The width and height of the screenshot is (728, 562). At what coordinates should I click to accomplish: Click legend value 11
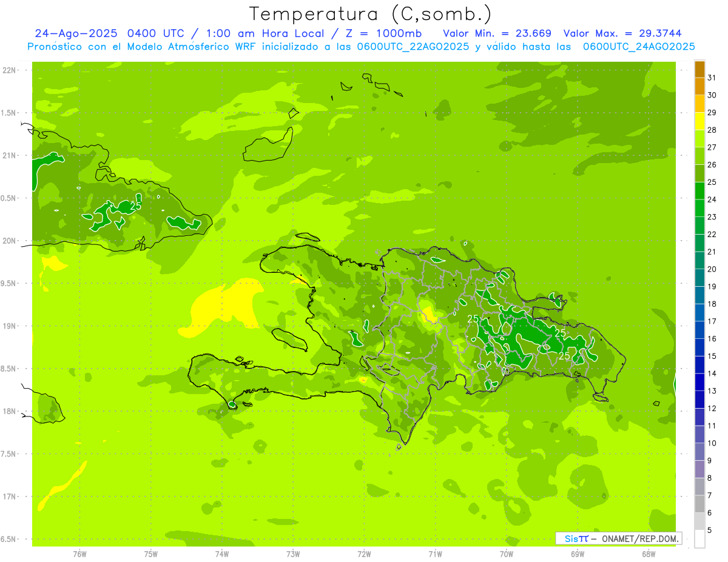click(712, 426)
